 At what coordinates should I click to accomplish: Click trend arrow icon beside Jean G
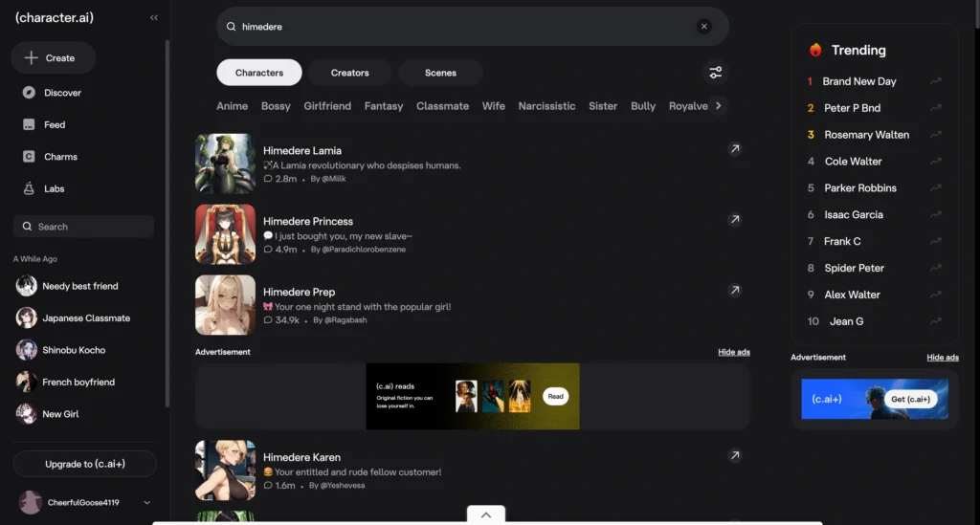[936, 321]
